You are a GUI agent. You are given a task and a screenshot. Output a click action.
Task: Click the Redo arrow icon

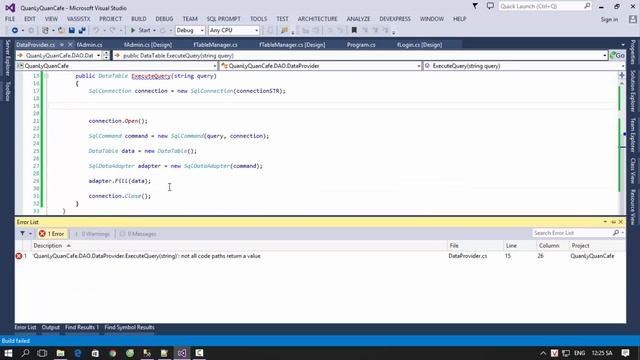[x=113, y=30]
